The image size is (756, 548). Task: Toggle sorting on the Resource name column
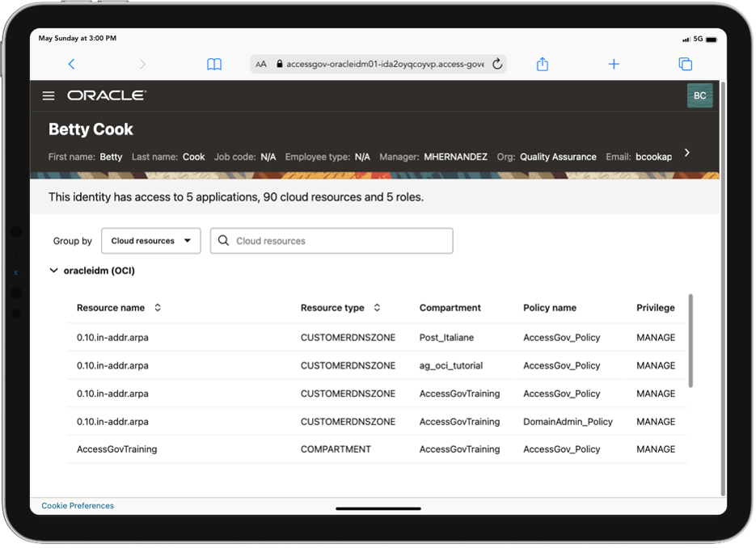click(158, 308)
